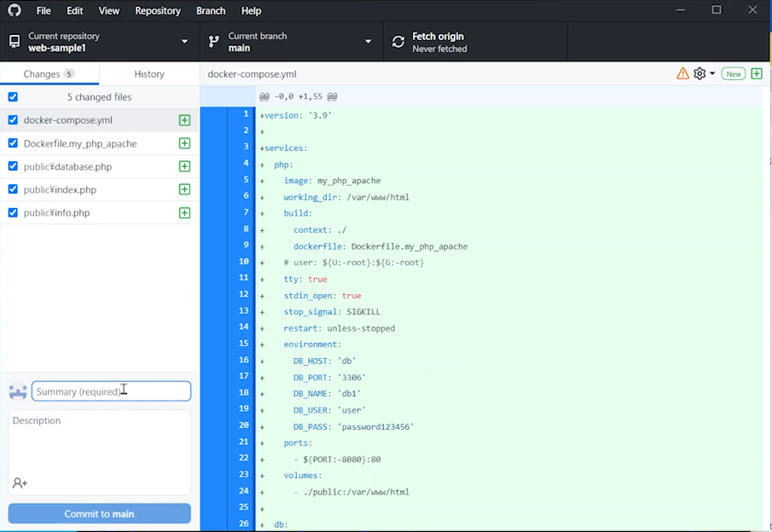The image size is (772, 532).
Task: Click the added-status icon for Dockerfile.my_php_apache
Action: [x=184, y=143]
